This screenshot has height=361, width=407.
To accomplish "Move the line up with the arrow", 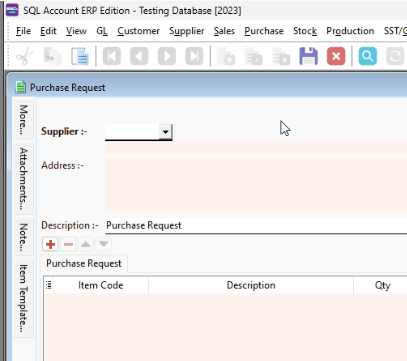I will (x=86, y=244).
